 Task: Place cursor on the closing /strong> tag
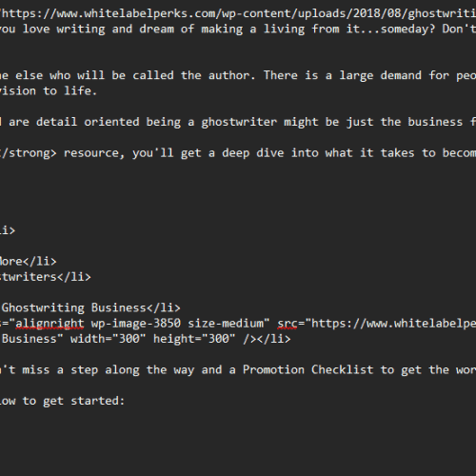pyautogui.click(x=29, y=153)
